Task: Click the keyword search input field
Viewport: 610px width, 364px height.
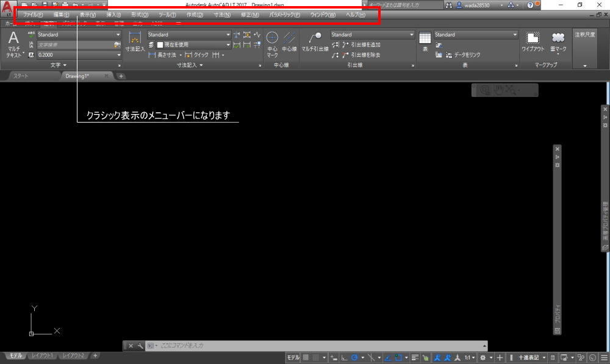Action: pos(404,5)
